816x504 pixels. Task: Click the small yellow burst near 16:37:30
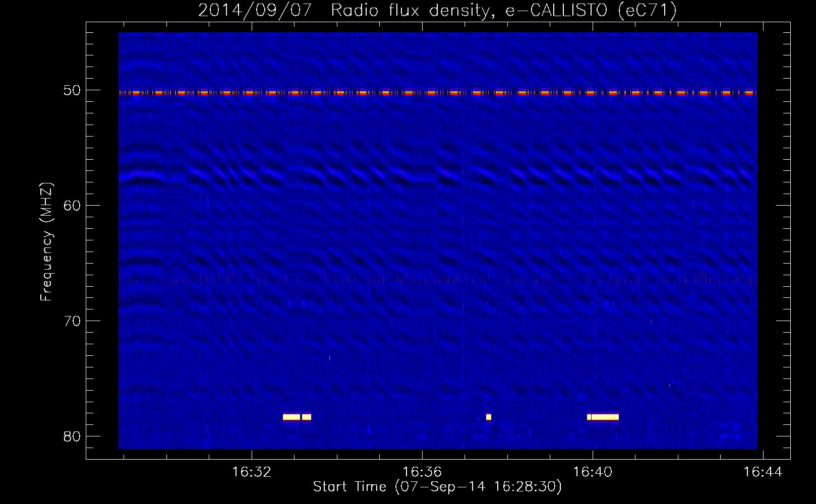(488, 417)
